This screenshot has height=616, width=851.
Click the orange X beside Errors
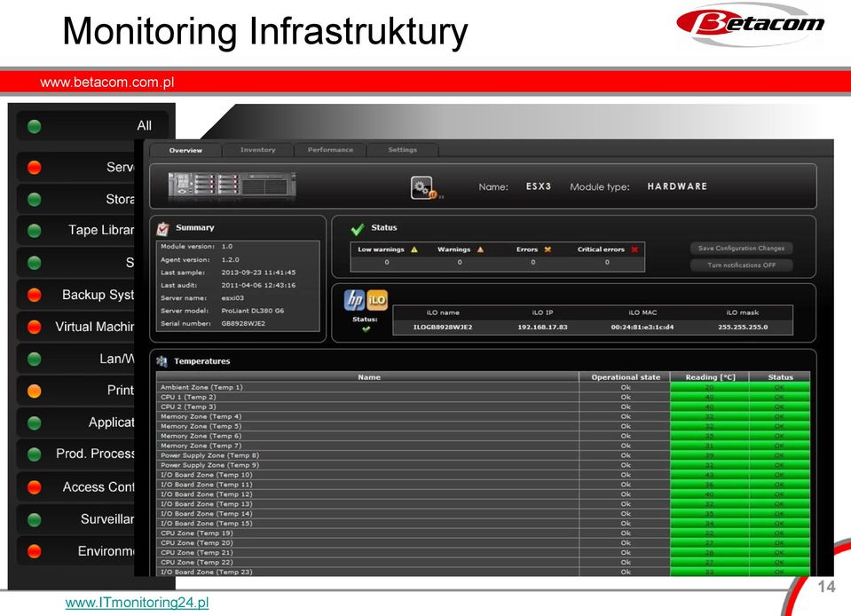click(548, 249)
